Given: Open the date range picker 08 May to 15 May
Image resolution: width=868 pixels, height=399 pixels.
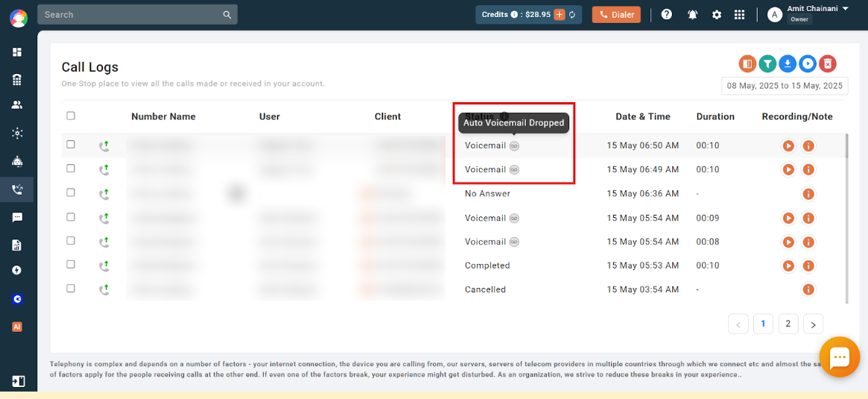Looking at the screenshot, I should point(785,86).
